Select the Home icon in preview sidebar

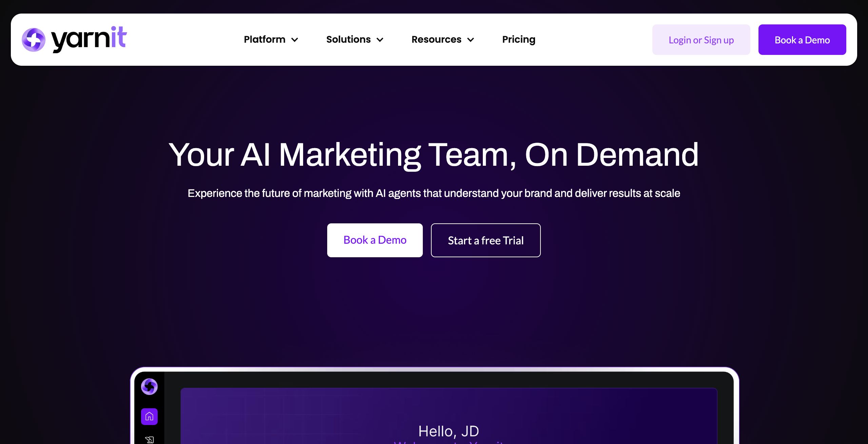(149, 417)
